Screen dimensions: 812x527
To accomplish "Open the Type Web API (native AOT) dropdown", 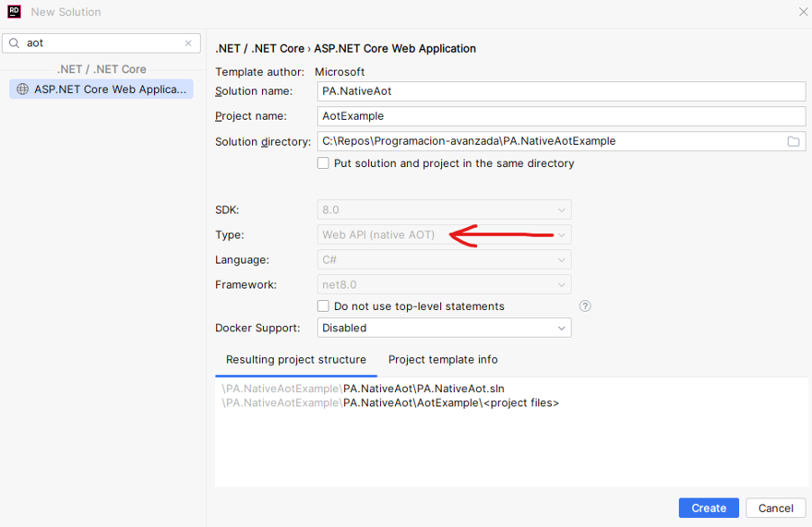I will pos(445,234).
